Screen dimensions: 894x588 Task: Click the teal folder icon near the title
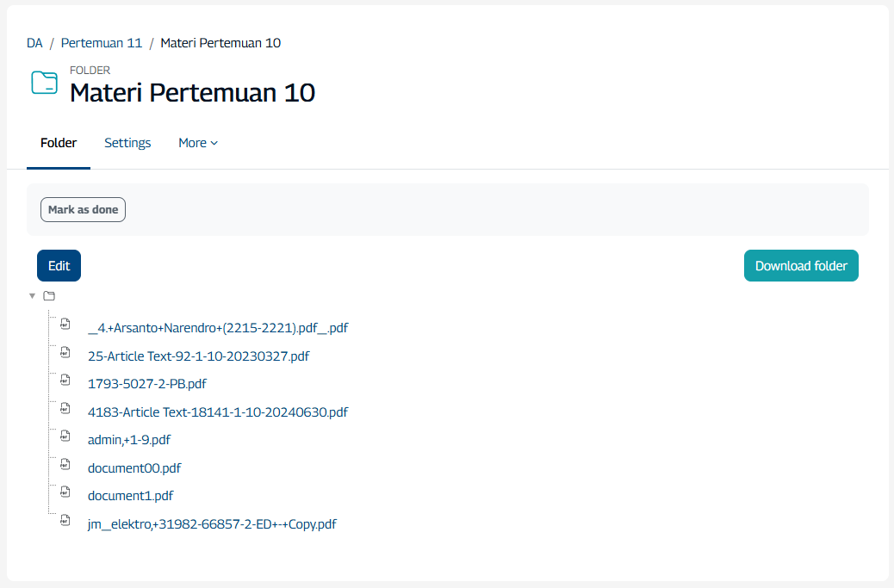45,83
